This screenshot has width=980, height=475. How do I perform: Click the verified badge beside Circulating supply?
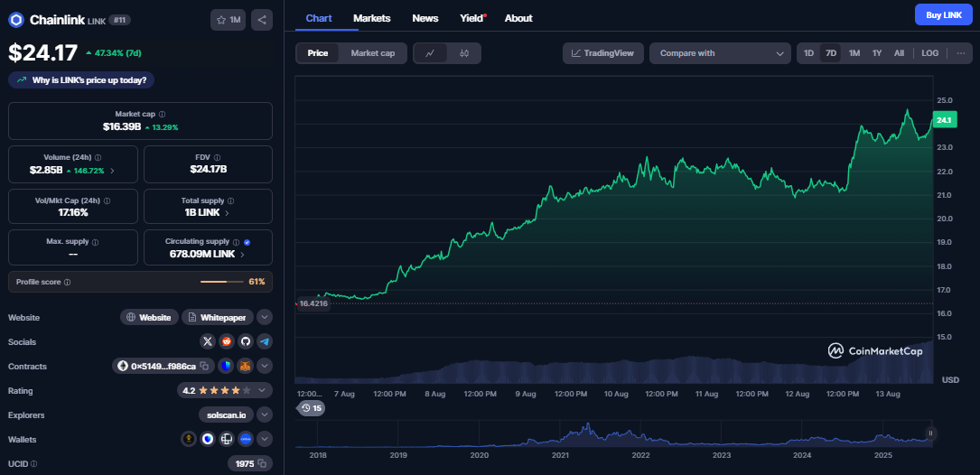pos(247,242)
